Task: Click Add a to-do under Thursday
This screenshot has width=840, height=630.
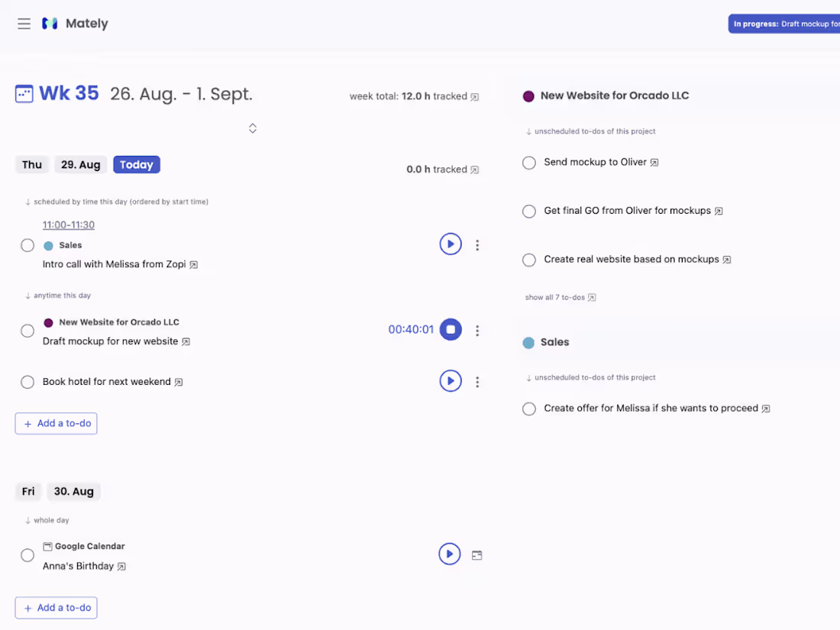Action: 56,423
